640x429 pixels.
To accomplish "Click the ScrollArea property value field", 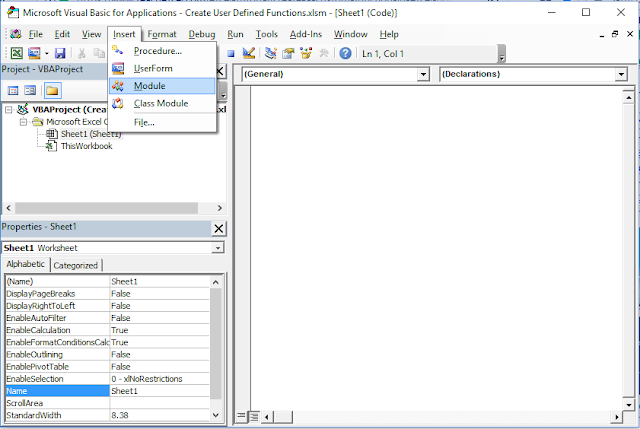I will tap(160, 403).
